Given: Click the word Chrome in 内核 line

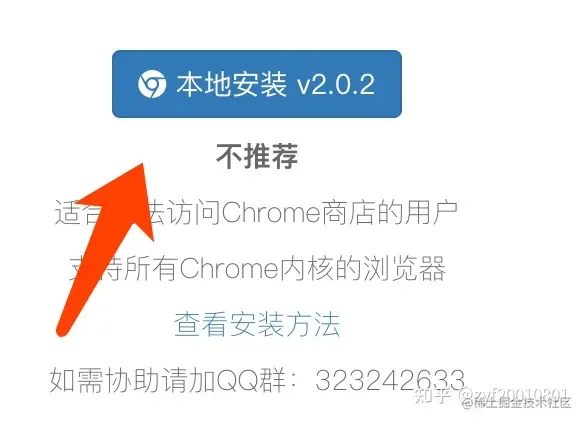Looking at the screenshot, I should coord(229,268).
